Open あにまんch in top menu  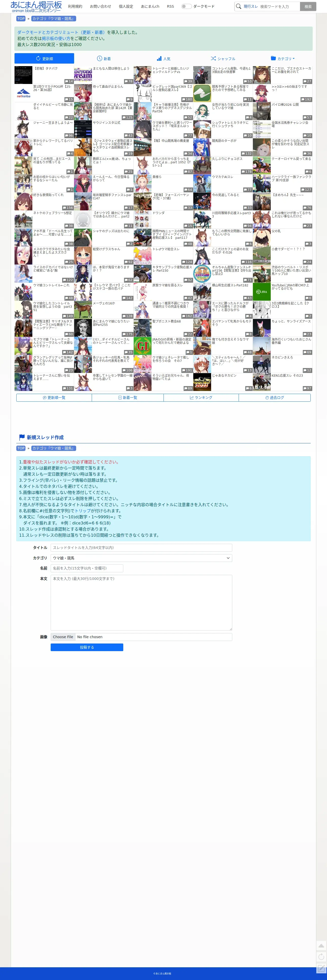150,6
